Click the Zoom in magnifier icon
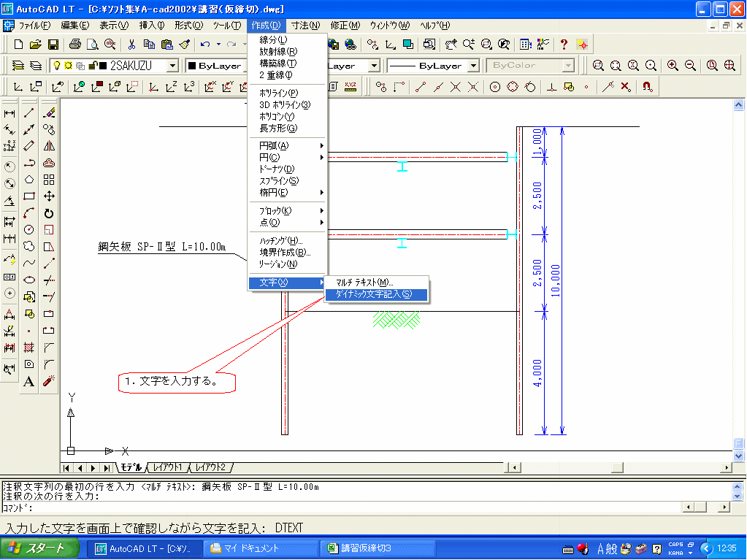Viewport: 747px width, 560px height. [673, 65]
